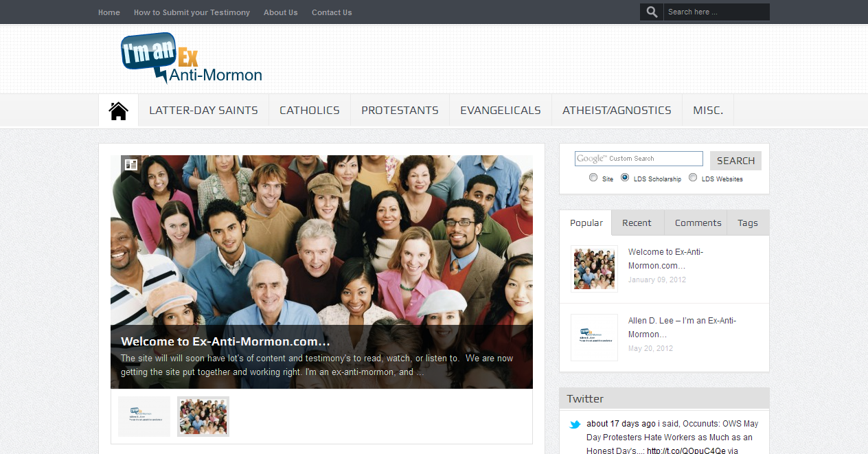This screenshot has height=454, width=868.
Task: Select the LDS Scholarship radio button
Action: pyautogui.click(x=625, y=178)
